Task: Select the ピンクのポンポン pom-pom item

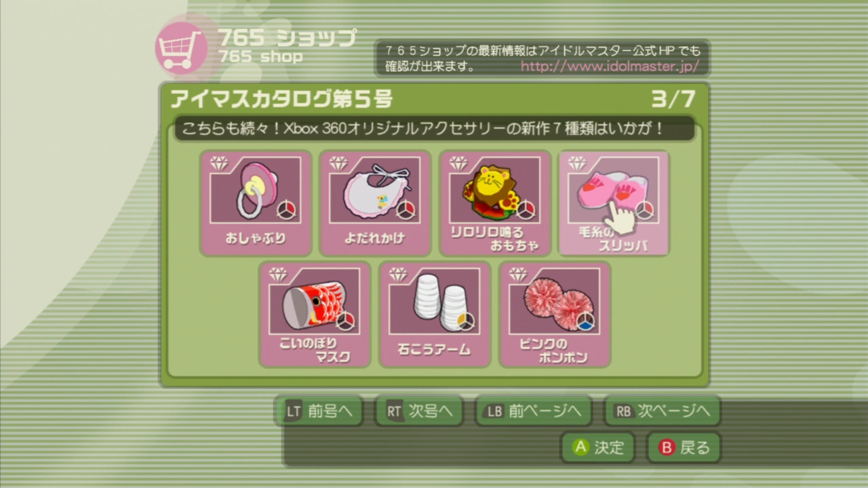Action: coord(555,314)
